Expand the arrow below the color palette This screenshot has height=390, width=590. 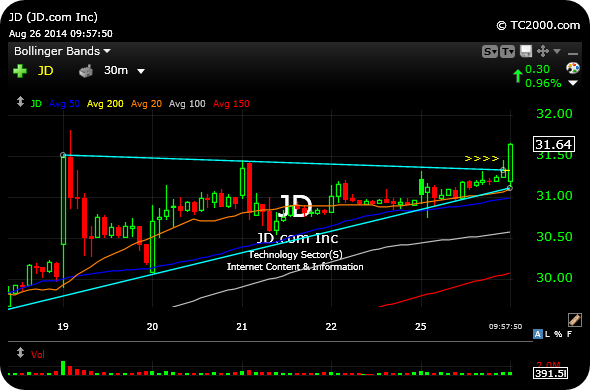point(573,82)
